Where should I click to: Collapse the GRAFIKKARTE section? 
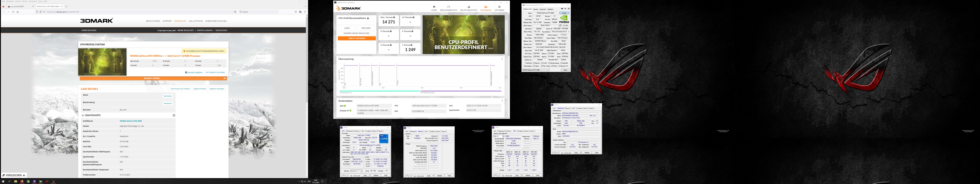click(174, 115)
